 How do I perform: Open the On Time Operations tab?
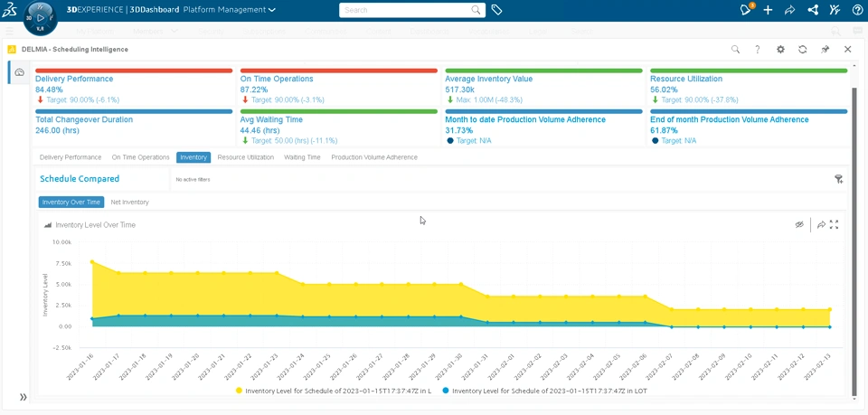click(141, 157)
